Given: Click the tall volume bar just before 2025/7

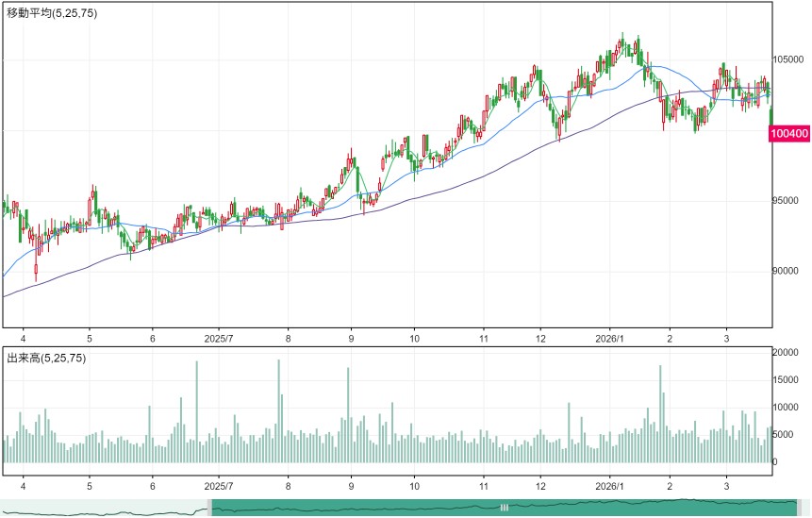Looking at the screenshot, I should click(197, 411).
